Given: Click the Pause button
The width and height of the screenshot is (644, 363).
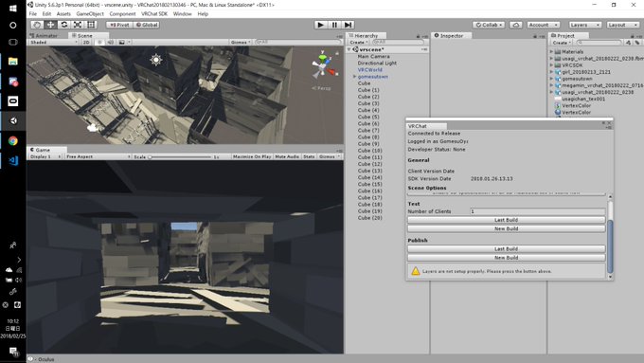Looking at the screenshot, I should [x=334, y=25].
